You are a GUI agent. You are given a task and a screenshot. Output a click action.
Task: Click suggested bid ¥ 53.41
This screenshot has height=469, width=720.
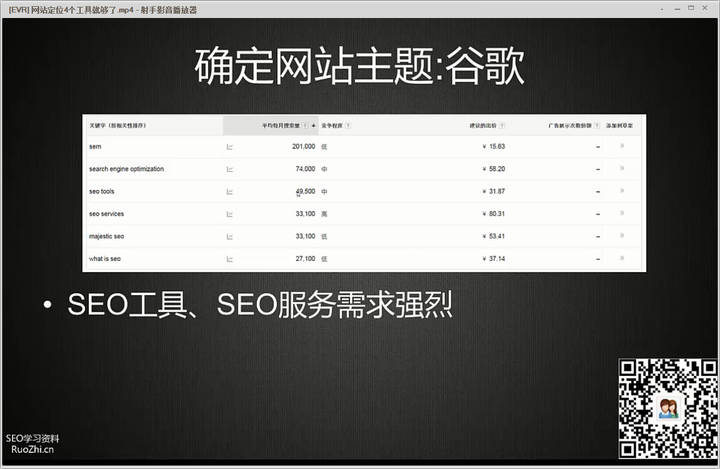click(x=494, y=237)
